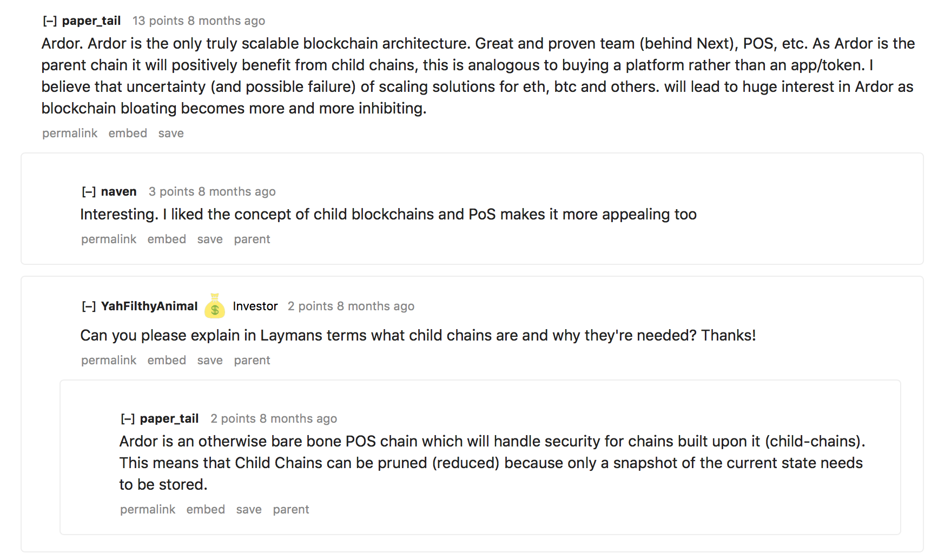Image resolution: width=938 pixels, height=560 pixels.
Task: Collapse naven's comment thread
Action: tap(89, 192)
